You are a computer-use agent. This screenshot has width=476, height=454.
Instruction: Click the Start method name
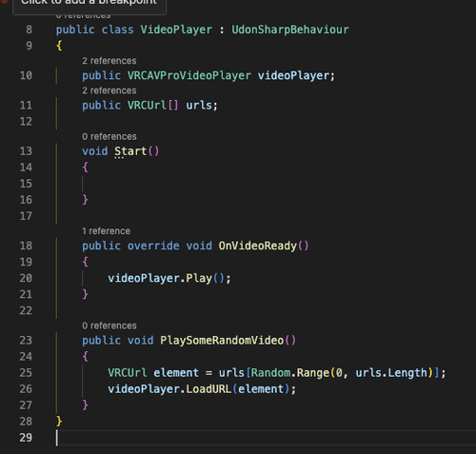(130, 151)
